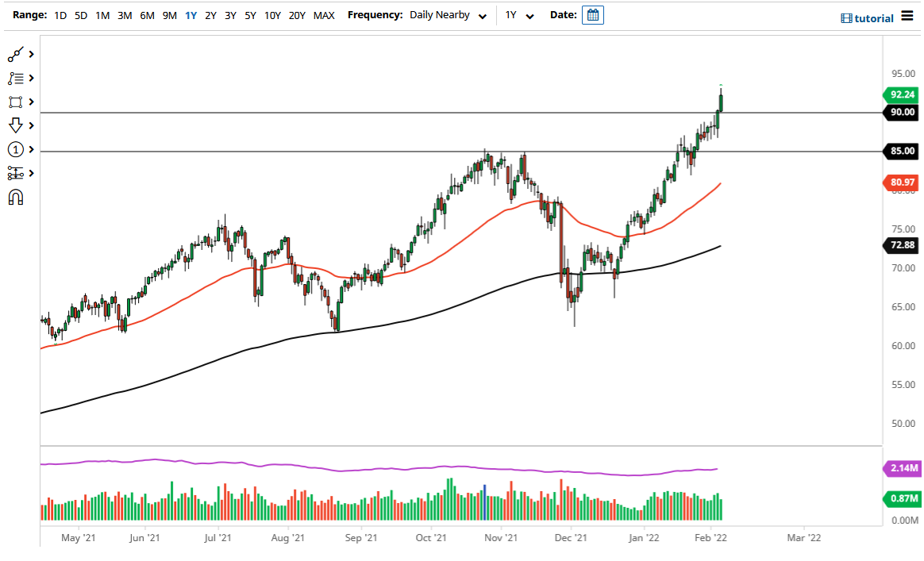Open the Frequency dropdown
The width and height of the screenshot is (924, 561).
click(449, 14)
